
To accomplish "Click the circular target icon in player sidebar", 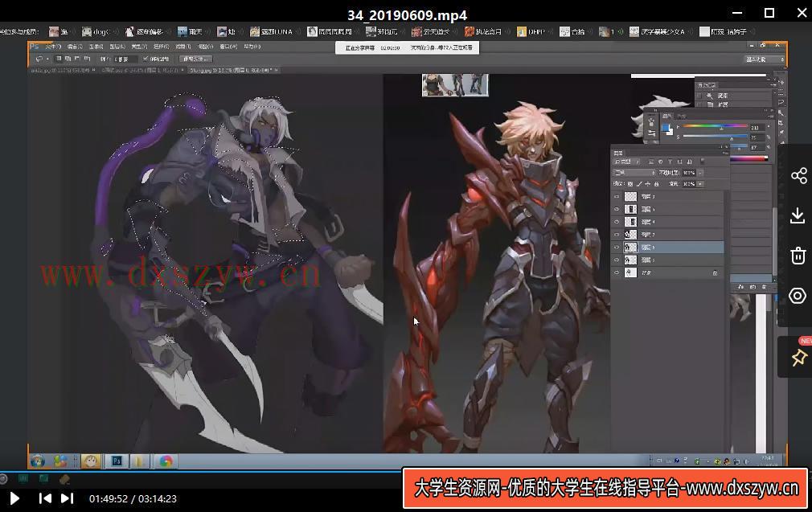I will point(798,295).
